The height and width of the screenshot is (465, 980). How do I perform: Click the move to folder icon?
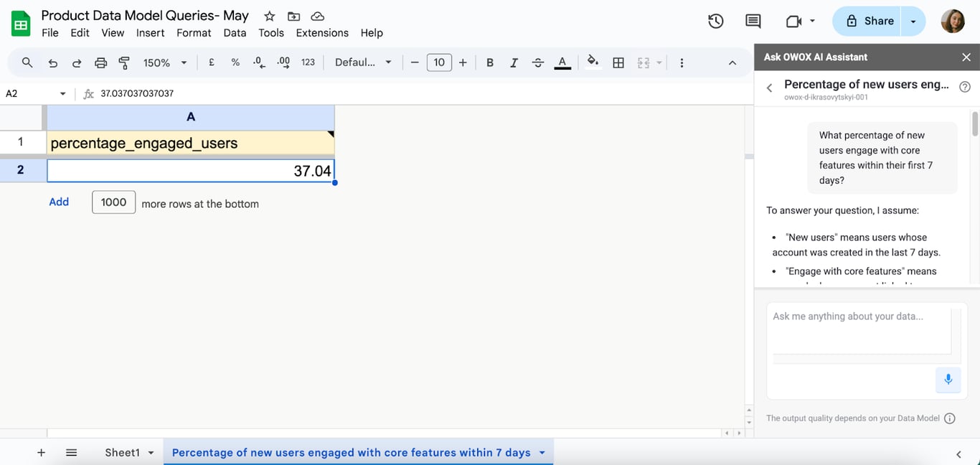tap(293, 16)
